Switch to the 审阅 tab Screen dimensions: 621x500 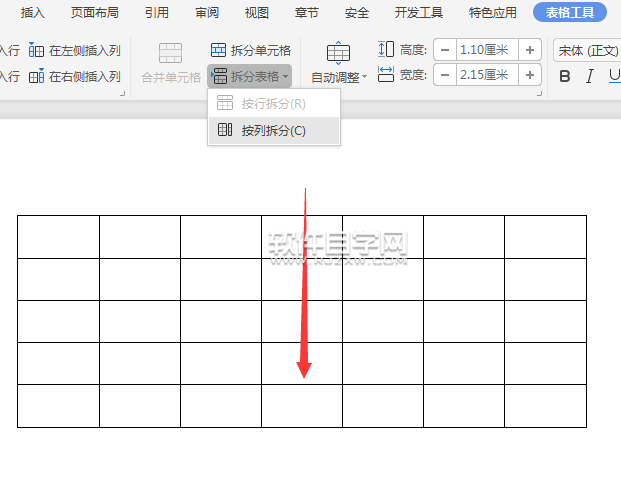tap(207, 13)
